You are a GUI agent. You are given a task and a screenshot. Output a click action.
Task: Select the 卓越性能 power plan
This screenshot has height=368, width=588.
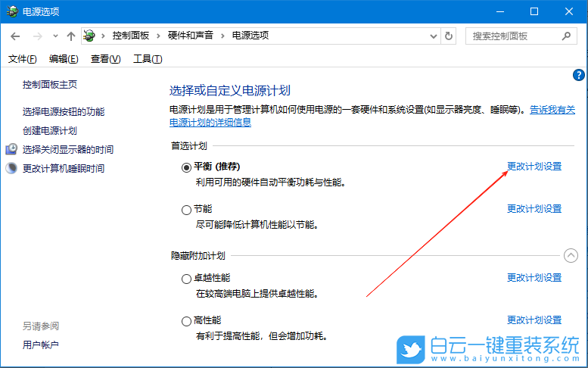(186, 279)
